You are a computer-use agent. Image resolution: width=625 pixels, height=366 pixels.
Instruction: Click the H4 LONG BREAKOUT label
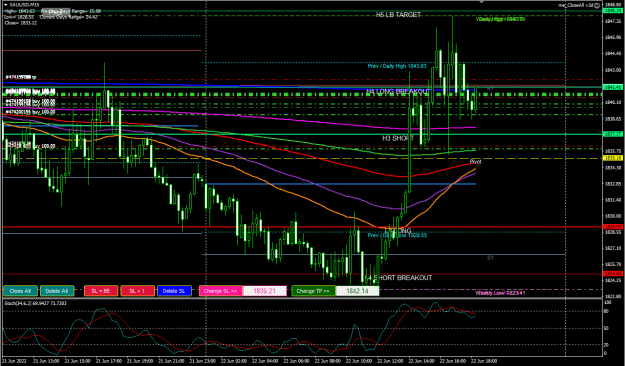(398, 91)
